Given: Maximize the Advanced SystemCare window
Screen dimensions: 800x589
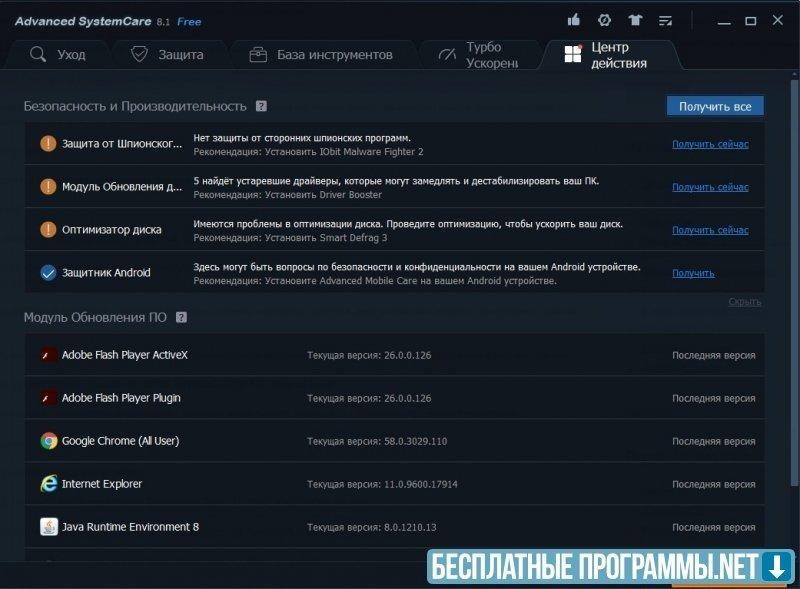Looking at the screenshot, I should tap(751, 21).
